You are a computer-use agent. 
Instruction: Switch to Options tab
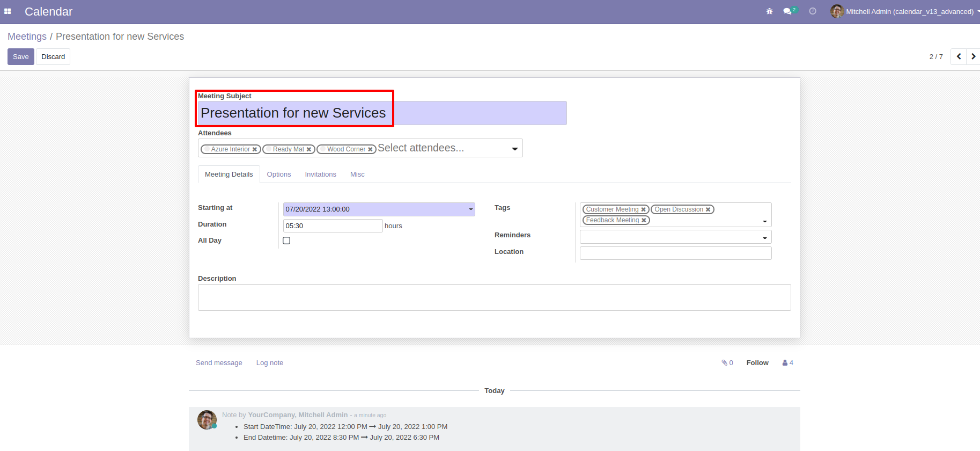[x=279, y=174]
